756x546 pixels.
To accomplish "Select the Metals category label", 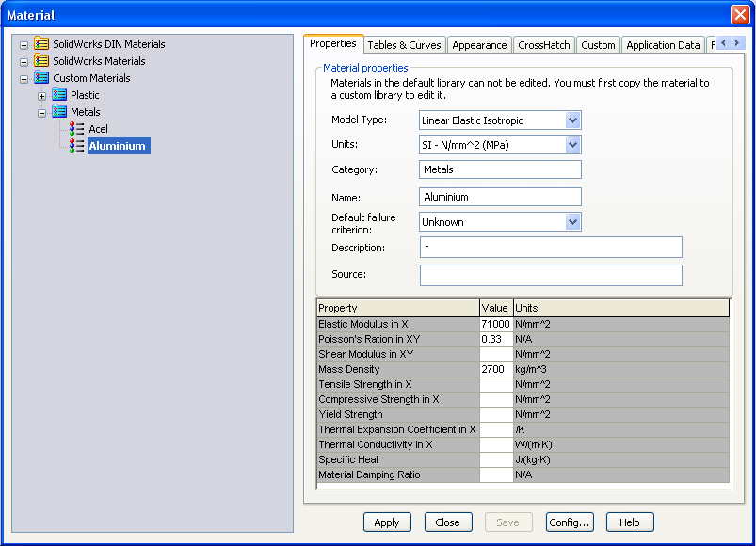I will 86,112.
